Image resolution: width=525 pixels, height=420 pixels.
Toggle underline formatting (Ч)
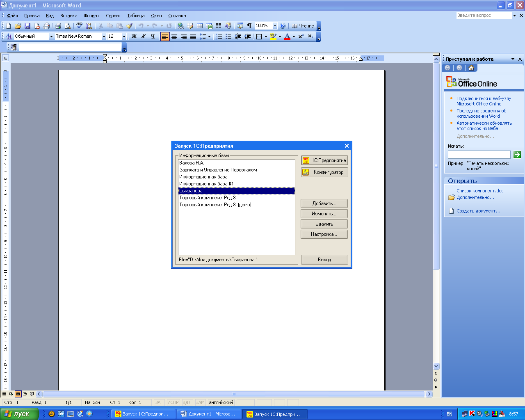(x=153, y=37)
